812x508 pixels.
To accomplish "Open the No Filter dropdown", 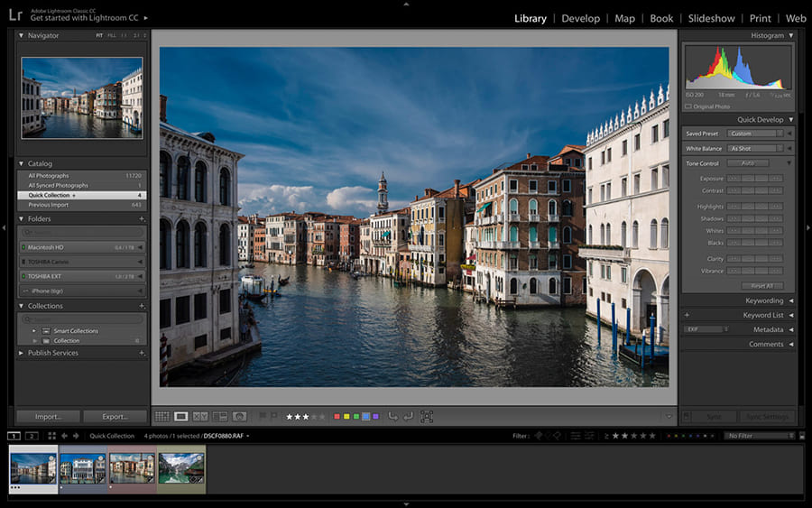I will pos(760,436).
